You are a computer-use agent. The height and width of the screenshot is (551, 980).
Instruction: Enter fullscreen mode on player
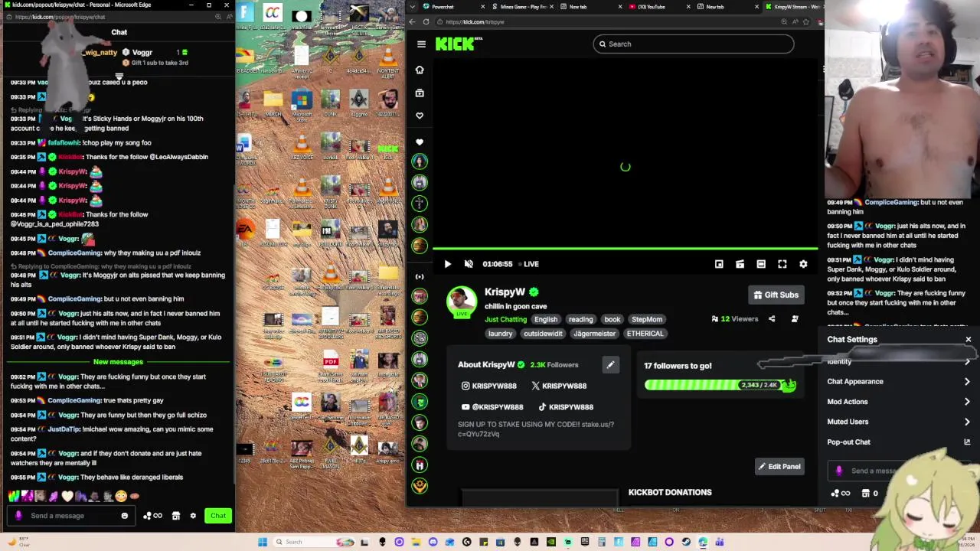[x=782, y=264]
